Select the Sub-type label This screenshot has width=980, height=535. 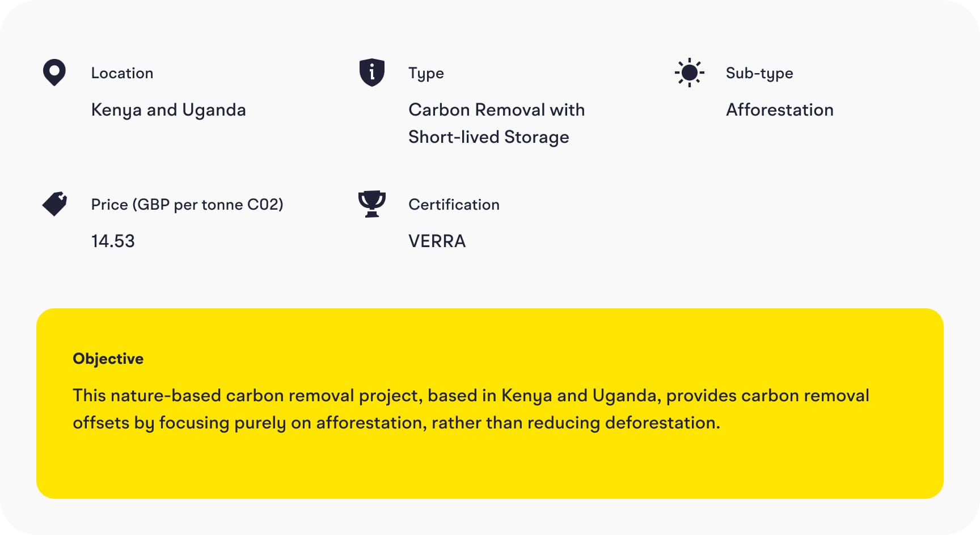click(x=759, y=73)
